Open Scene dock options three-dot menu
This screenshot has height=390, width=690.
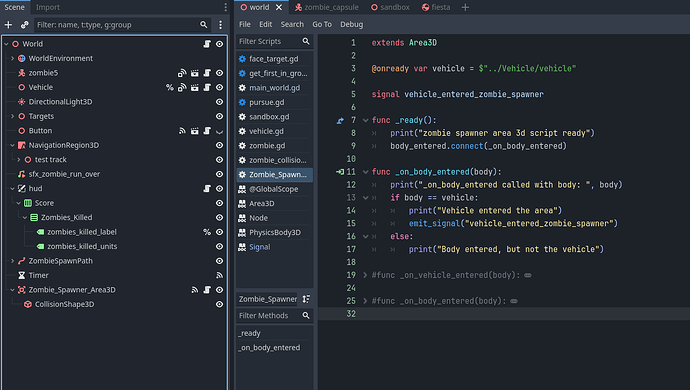[x=225, y=7]
